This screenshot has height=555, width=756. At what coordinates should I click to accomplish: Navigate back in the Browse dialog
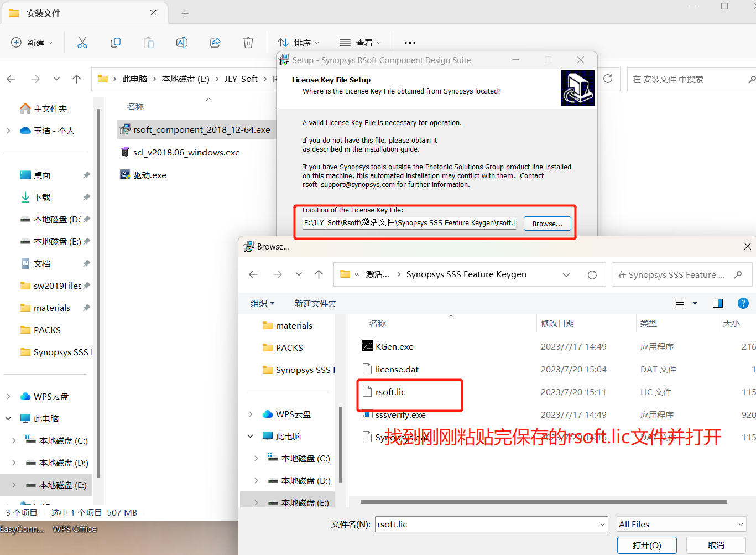coord(253,274)
